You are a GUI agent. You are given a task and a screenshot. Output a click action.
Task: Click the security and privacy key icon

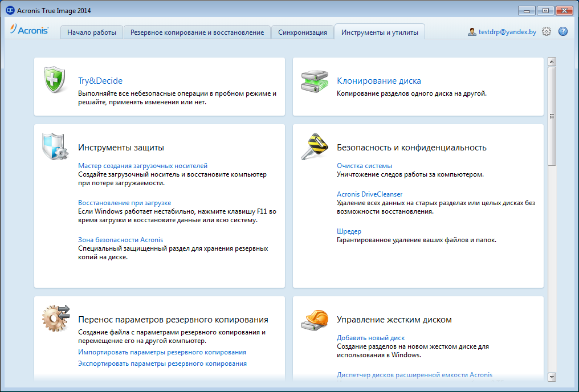coord(314,147)
